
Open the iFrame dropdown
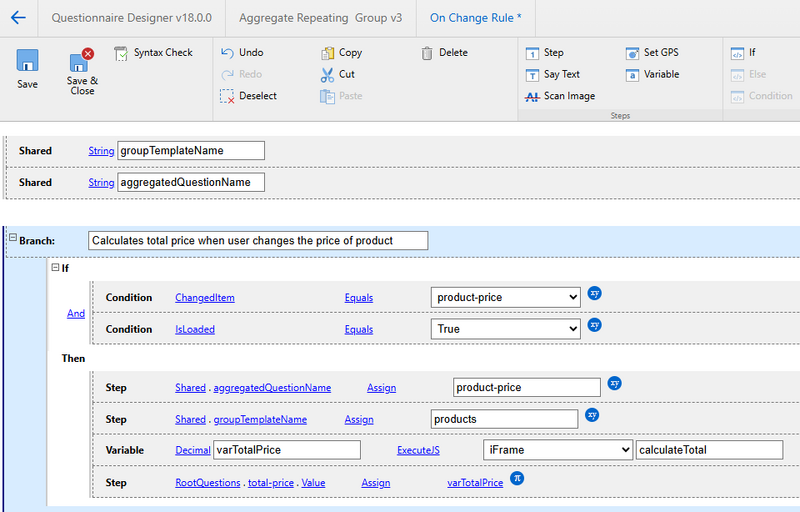[x=558, y=450]
